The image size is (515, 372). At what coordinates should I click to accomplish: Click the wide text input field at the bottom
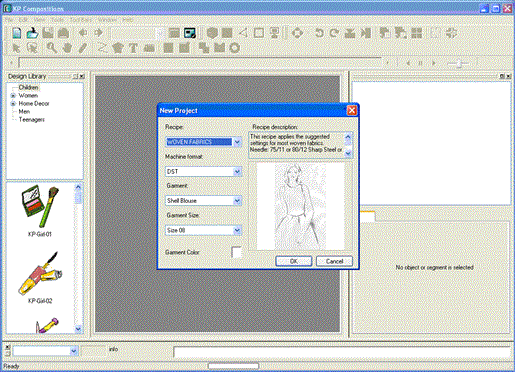pyautogui.click(x=342, y=352)
